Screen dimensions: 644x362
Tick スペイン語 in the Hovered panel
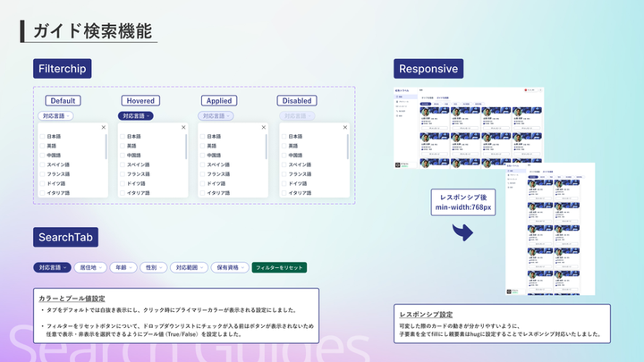coord(123,164)
